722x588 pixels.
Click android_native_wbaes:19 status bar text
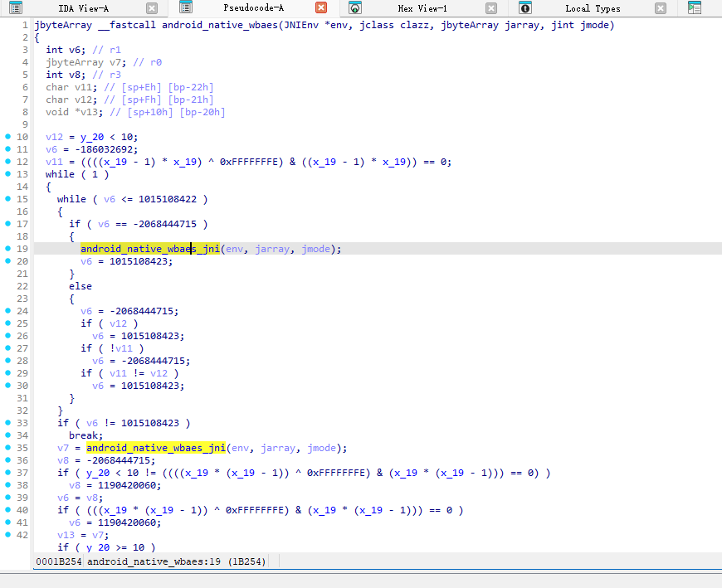(x=154, y=561)
